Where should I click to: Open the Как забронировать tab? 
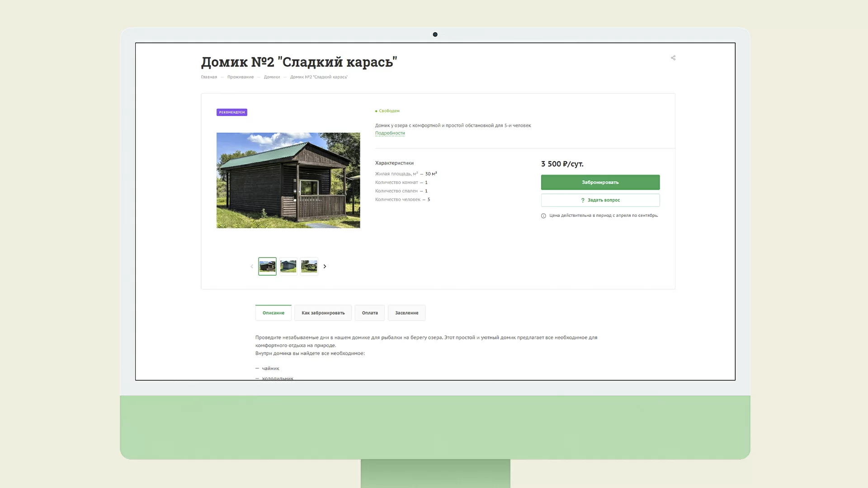[323, 313]
